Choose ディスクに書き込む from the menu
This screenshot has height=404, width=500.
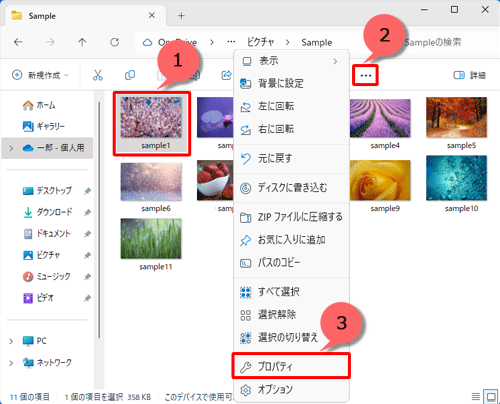[x=291, y=188]
